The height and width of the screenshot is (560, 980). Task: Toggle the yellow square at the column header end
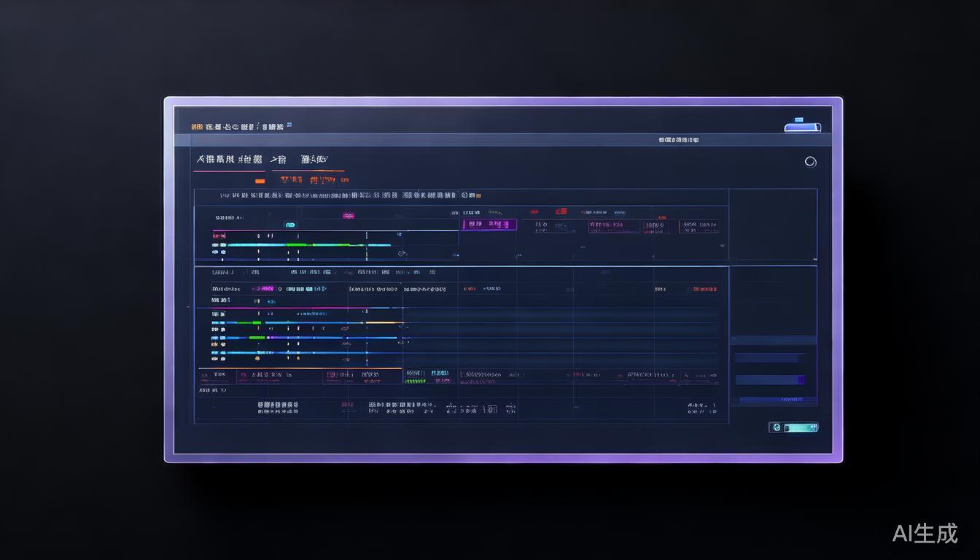(x=472, y=195)
